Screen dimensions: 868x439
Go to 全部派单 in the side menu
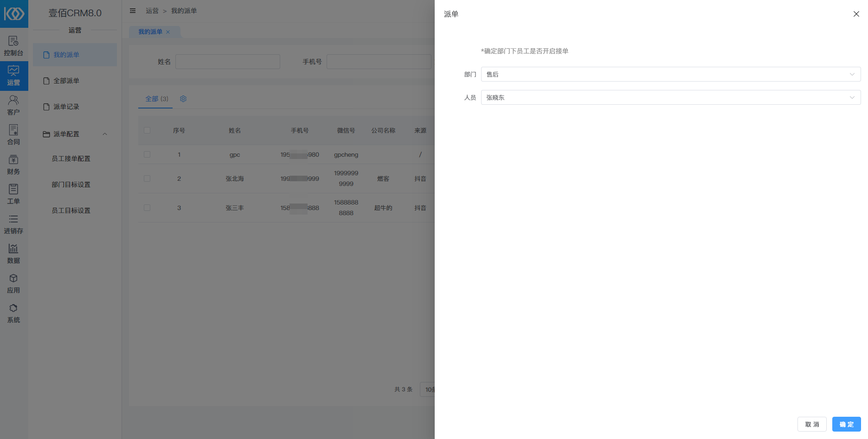tap(75, 81)
